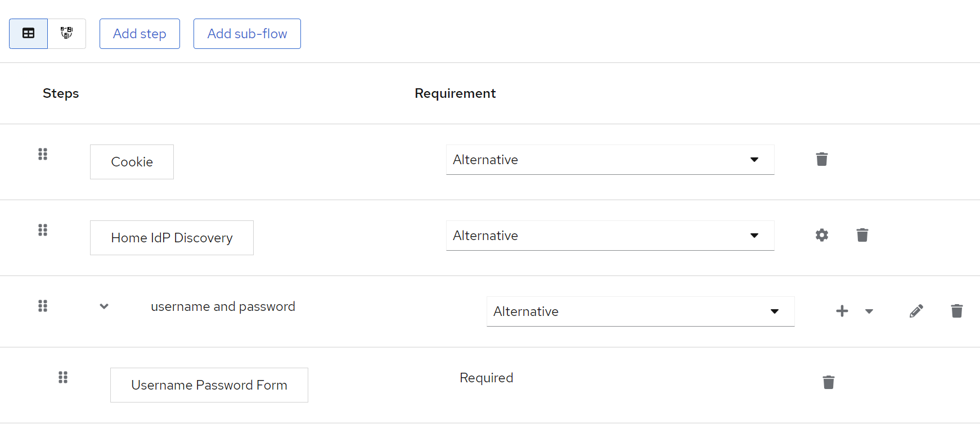Click the Add step button
Screen dimensions: 980x434
pyautogui.click(x=140, y=34)
